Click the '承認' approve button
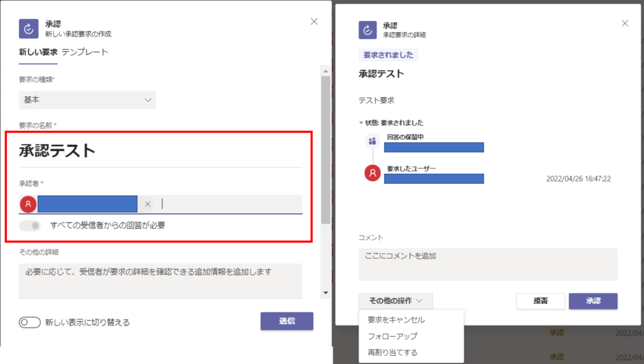The height and width of the screenshot is (364, 644). pos(593,301)
